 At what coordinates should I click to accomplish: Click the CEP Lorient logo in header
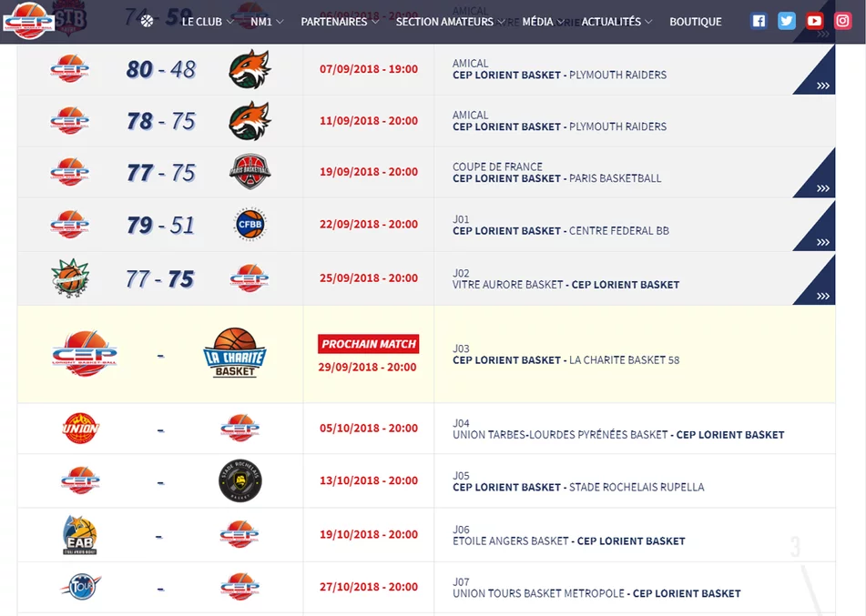click(x=27, y=21)
